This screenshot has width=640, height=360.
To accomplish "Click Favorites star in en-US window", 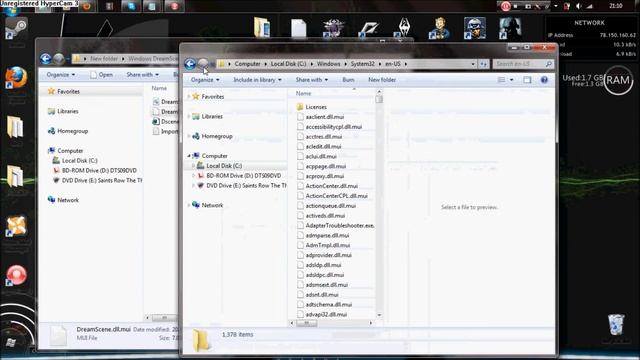I will pos(196,96).
